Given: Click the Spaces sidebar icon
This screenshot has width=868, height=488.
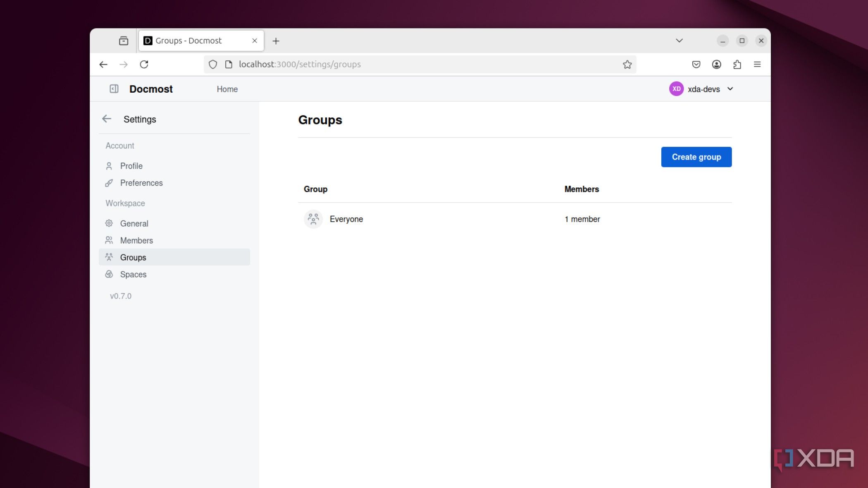Looking at the screenshot, I should [x=109, y=274].
